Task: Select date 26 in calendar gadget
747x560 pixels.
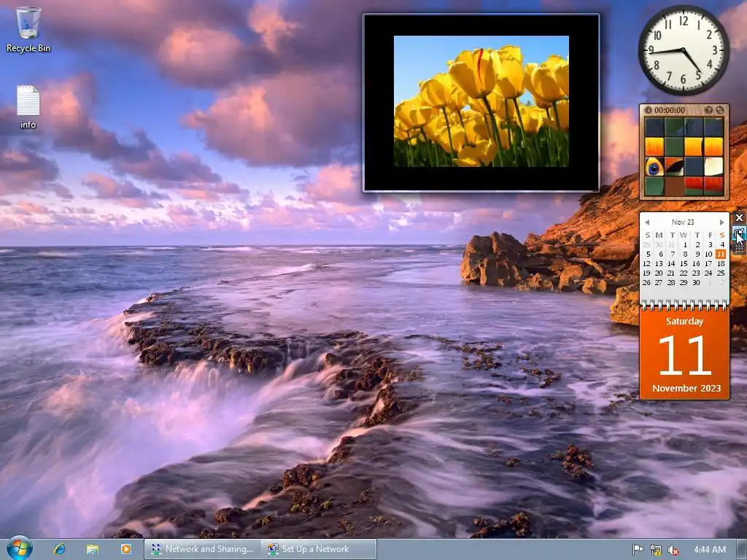Action: 646,283
